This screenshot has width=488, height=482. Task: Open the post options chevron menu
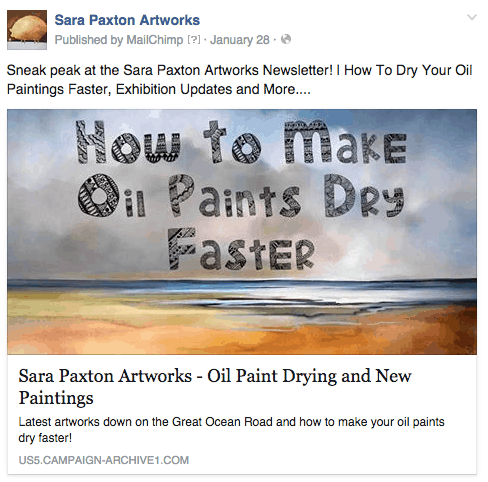(x=472, y=17)
